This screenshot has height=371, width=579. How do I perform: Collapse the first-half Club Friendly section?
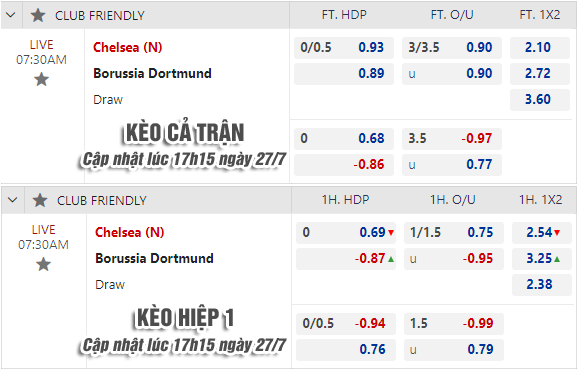click(x=13, y=200)
